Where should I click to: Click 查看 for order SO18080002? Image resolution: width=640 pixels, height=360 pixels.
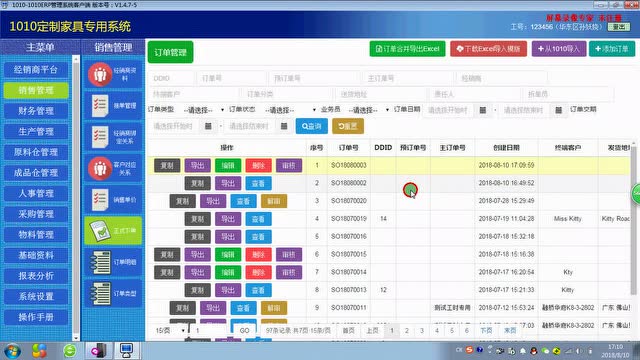pyautogui.click(x=258, y=183)
